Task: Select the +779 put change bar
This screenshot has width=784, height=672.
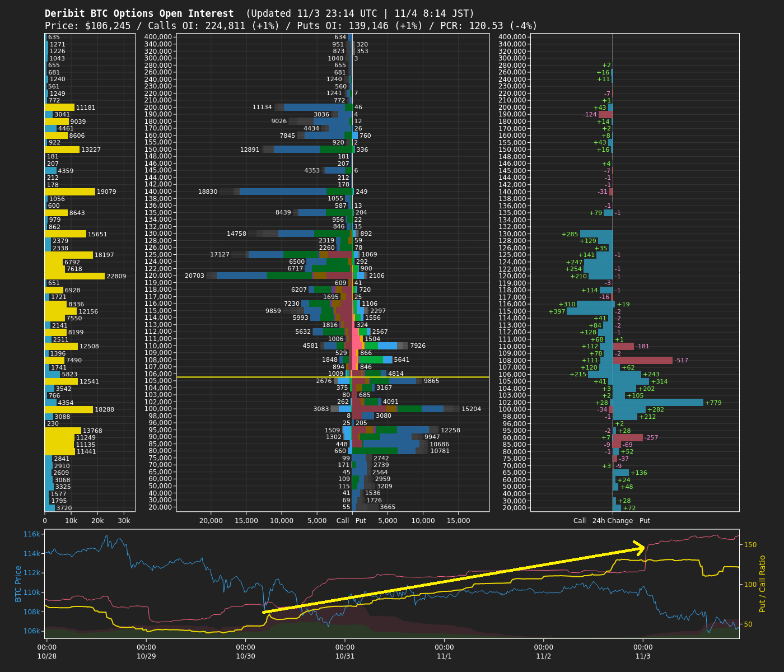Action: (658, 402)
